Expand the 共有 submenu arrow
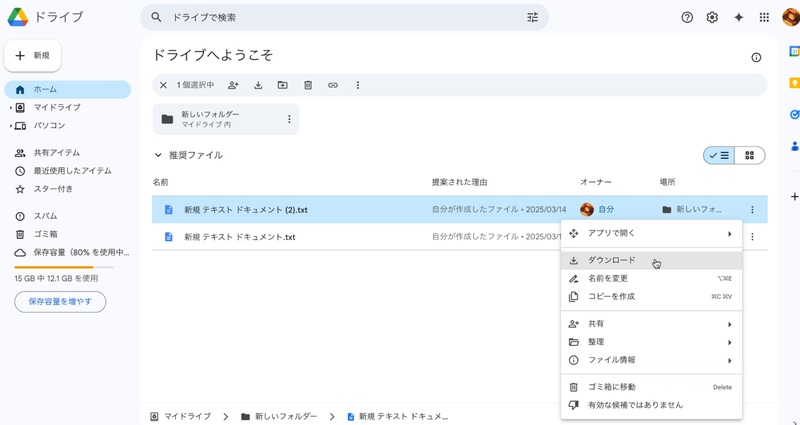This screenshot has width=800, height=425. coord(730,324)
